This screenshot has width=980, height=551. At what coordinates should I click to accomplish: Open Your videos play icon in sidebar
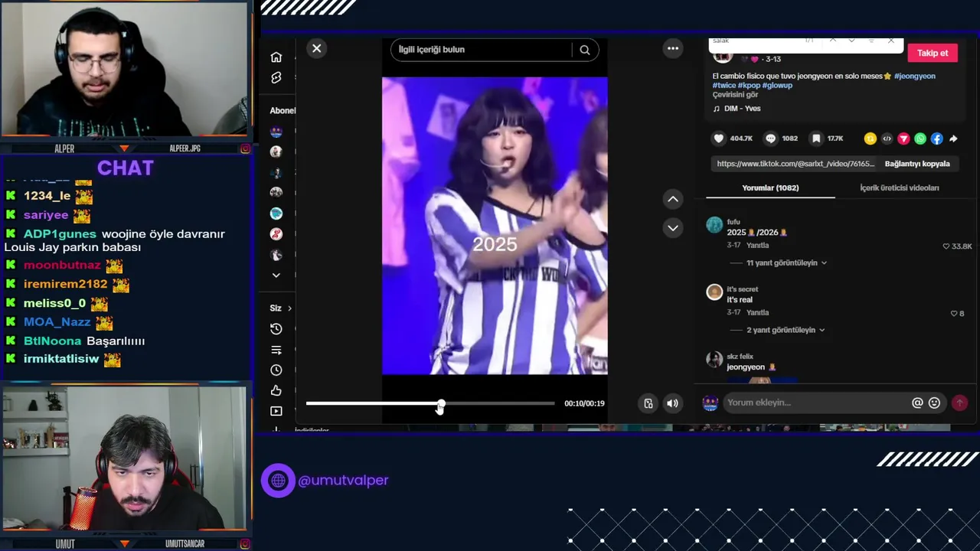click(x=276, y=411)
